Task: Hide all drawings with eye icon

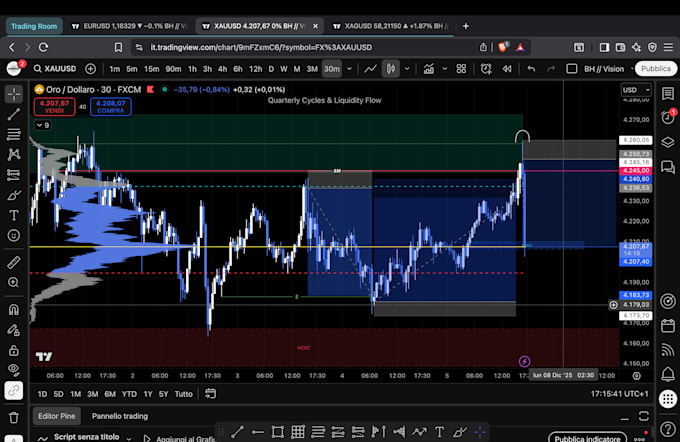Action: point(14,370)
